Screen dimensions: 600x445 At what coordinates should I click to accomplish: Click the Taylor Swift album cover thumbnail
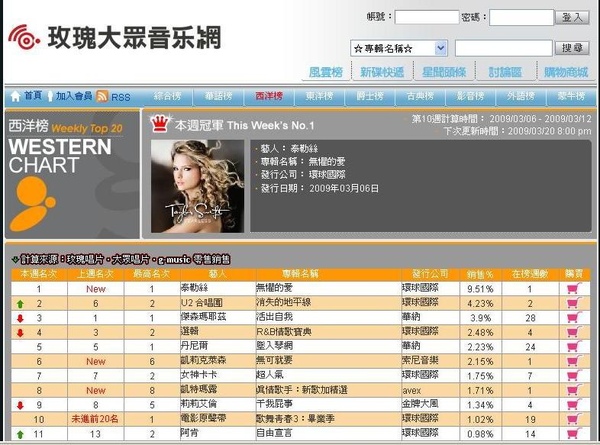coord(197,186)
